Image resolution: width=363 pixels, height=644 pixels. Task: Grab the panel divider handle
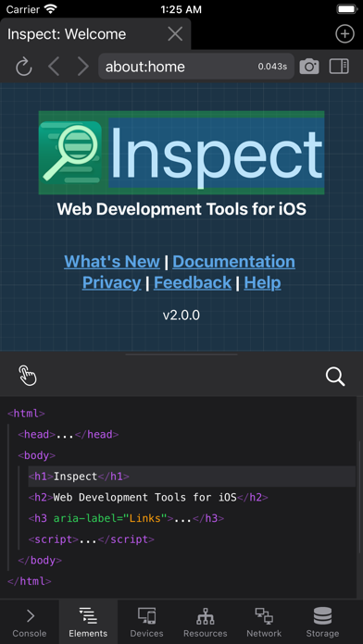coord(181,354)
